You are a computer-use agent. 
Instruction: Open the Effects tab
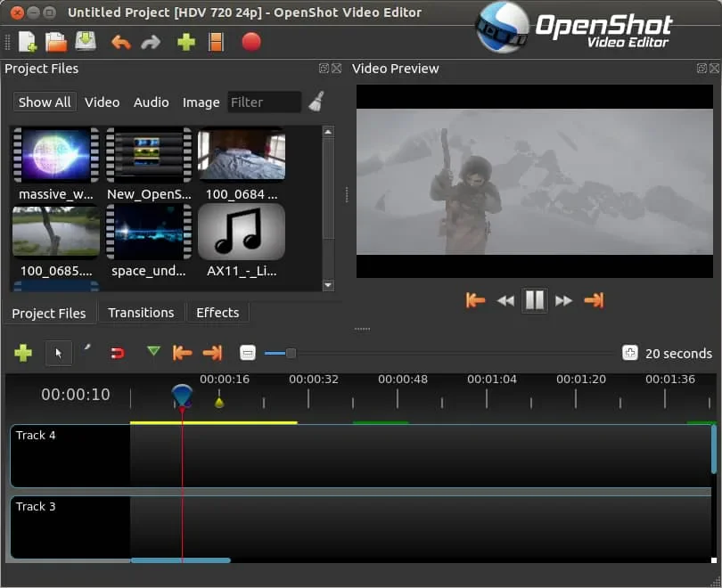(217, 313)
